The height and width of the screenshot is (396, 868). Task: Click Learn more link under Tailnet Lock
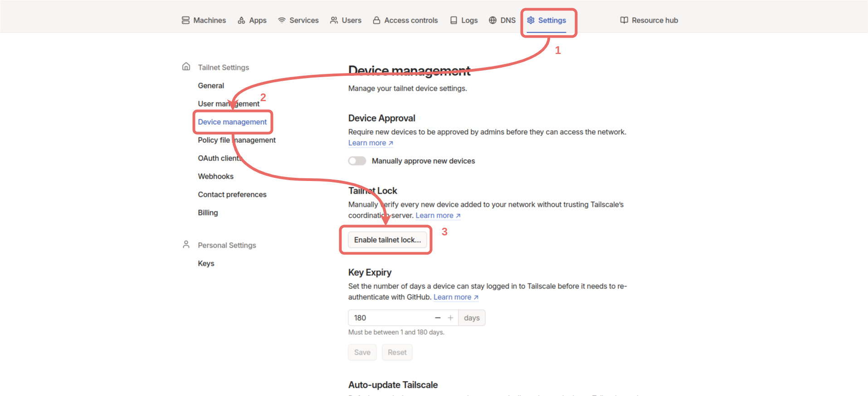pos(438,215)
